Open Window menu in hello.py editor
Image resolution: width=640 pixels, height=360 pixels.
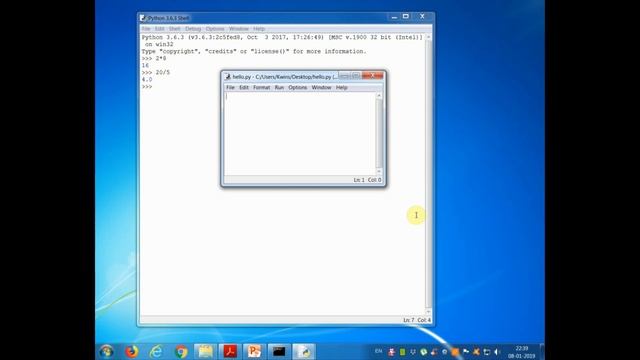pos(321,87)
